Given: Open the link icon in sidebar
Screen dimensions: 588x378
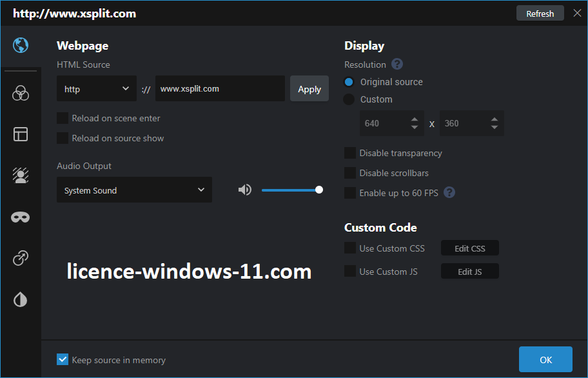Looking at the screenshot, I should [x=21, y=258].
